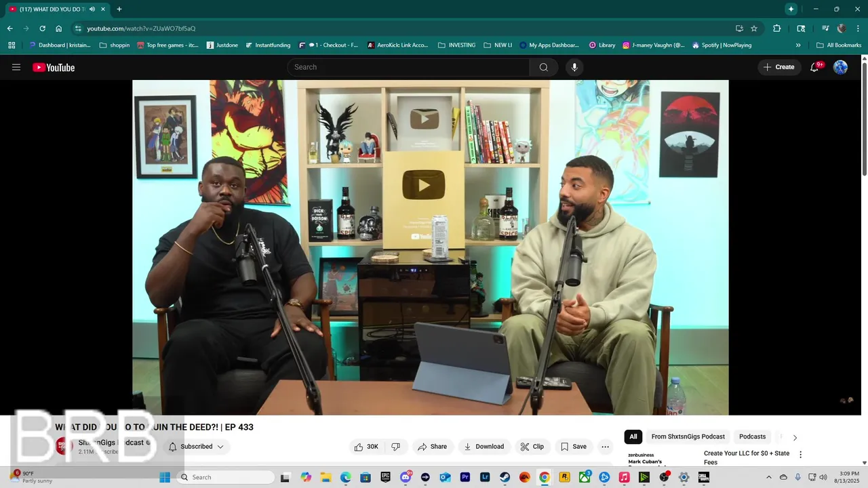Select the All filter chip

(633, 436)
